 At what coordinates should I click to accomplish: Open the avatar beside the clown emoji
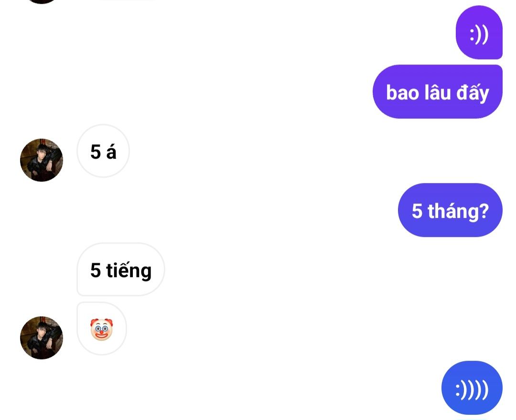pyautogui.click(x=42, y=338)
